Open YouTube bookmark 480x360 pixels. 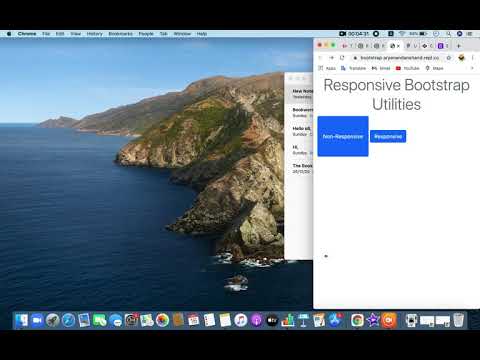tap(407, 68)
